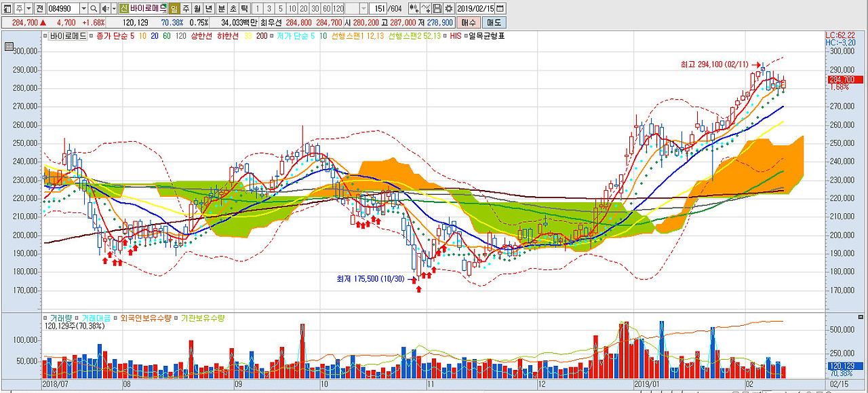Edit the date field 2019/02/15
This screenshot has height=393, width=868.
coord(475,9)
